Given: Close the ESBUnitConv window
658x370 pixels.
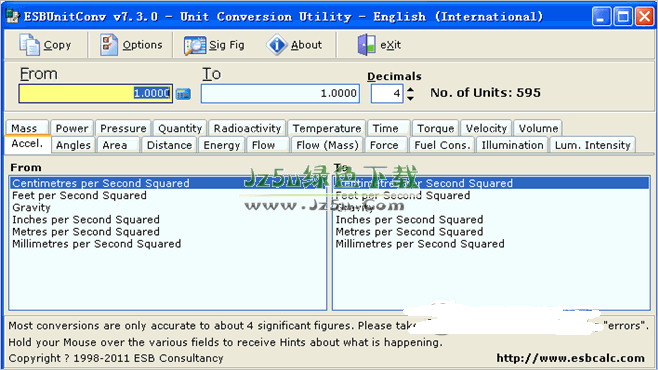Looking at the screenshot, I should [x=645, y=17].
